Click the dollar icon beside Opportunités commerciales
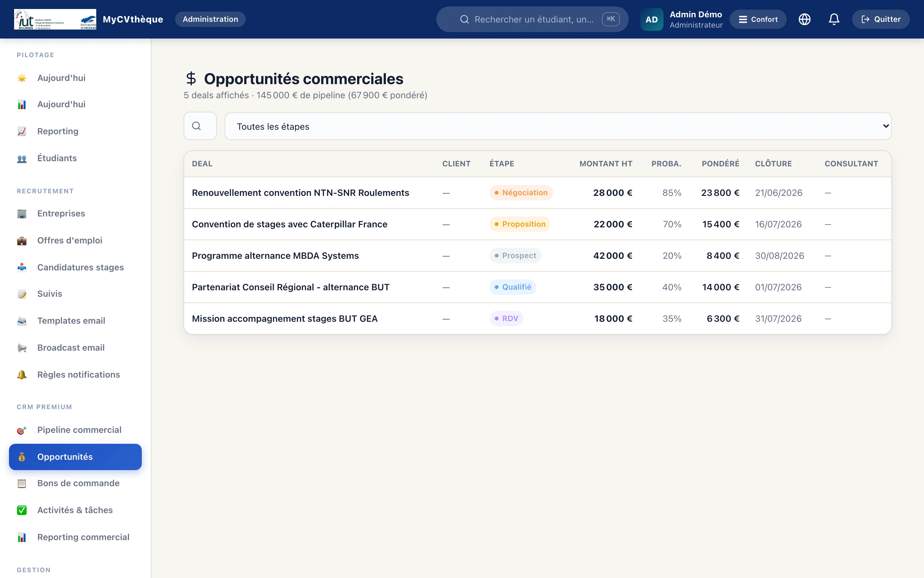 (191, 78)
